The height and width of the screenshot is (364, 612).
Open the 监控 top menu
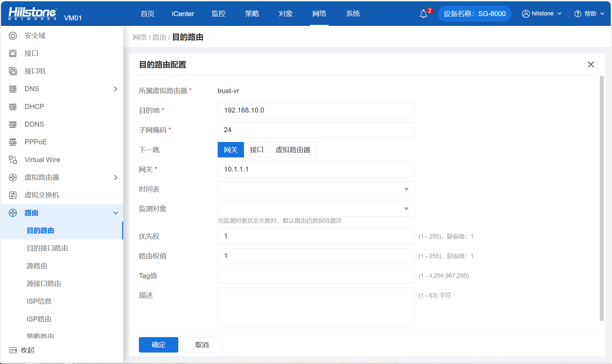coord(219,14)
